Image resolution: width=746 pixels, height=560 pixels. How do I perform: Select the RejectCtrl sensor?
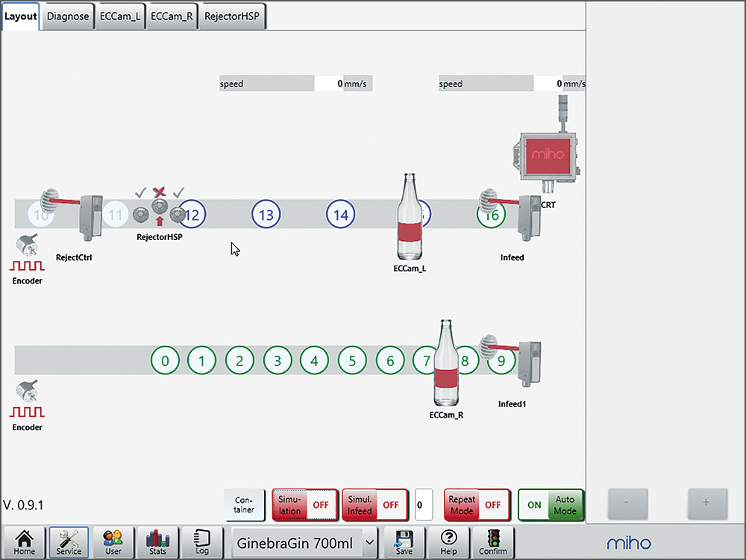(90, 218)
